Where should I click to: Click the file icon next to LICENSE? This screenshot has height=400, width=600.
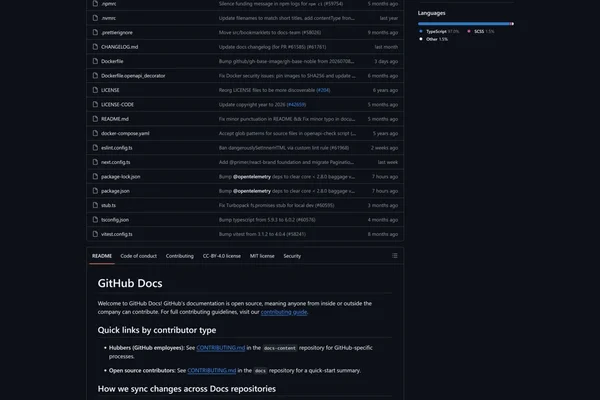coord(95,90)
